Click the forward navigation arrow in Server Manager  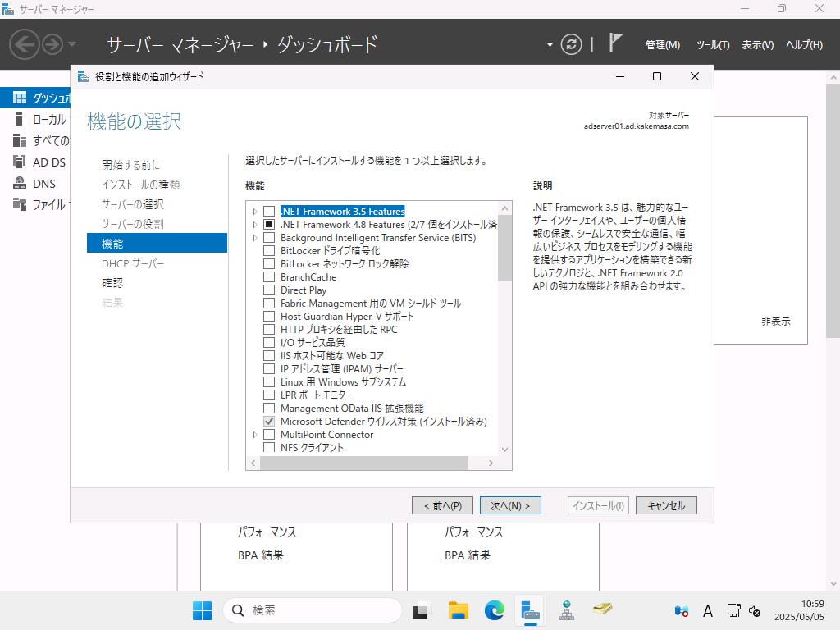click(x=52, y=44)
